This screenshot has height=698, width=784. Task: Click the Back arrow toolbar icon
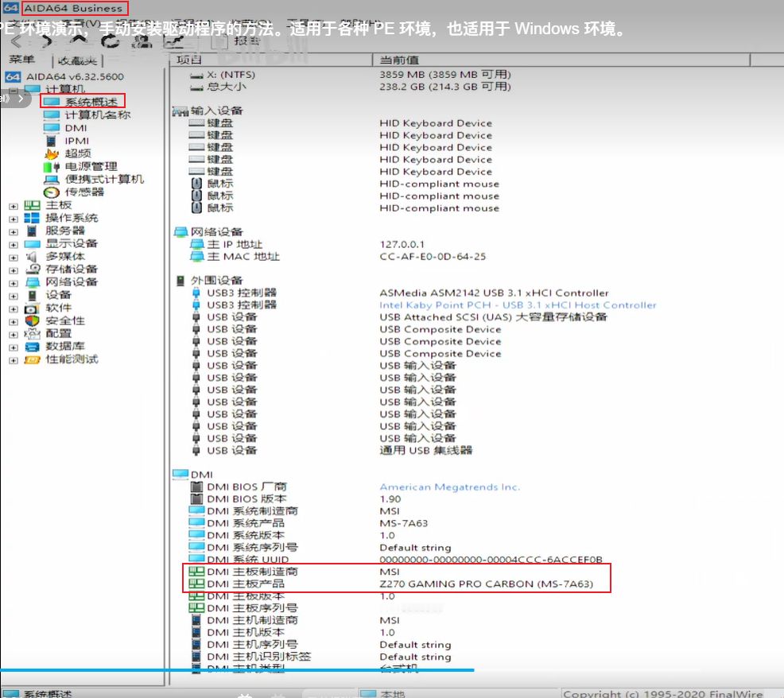point(17,42)
